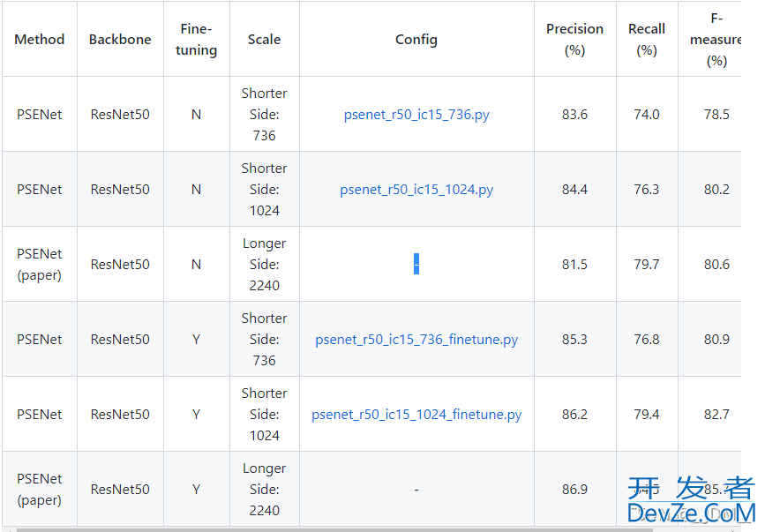The image size is (765, 532).
Task: Click the Config dash in the 86.9 precision row
Action: point(416,490)
